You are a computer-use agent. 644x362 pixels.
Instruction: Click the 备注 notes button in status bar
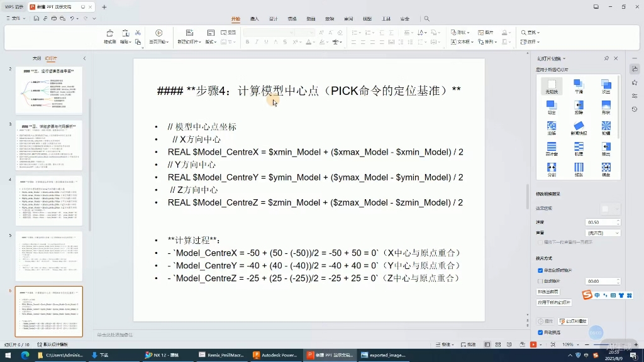(x=445, y=345)
